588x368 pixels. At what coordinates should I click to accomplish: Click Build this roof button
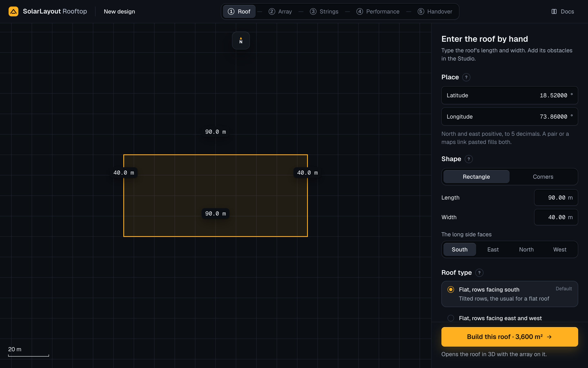tap(510, 337)
